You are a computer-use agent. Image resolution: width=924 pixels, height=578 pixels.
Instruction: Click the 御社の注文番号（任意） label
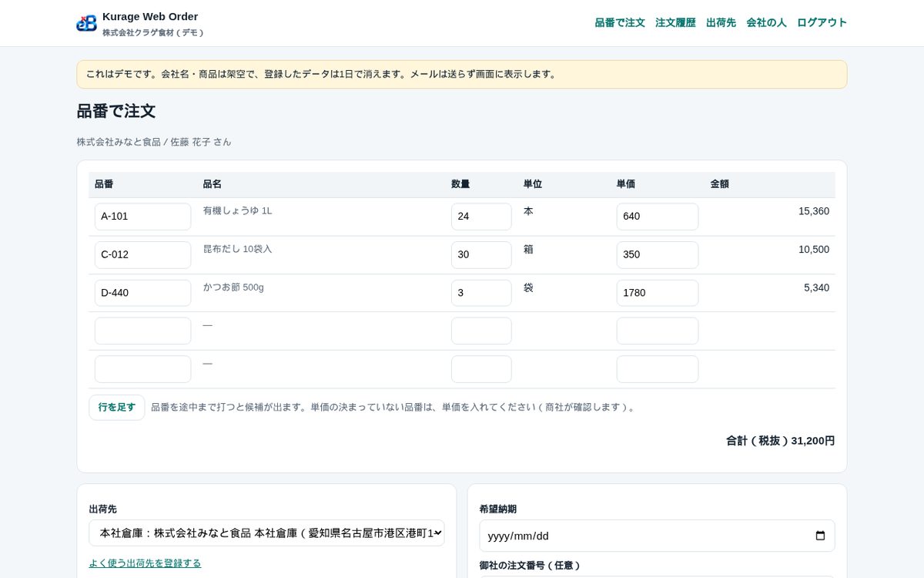(530, 566)
